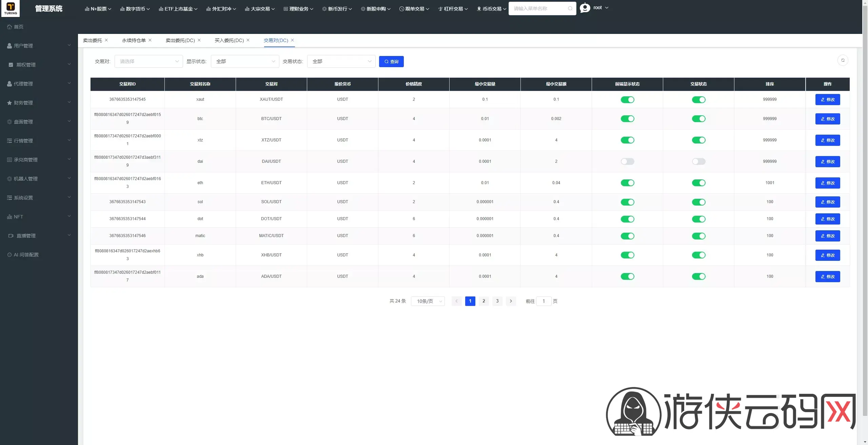Open the 10条/页 page size dropdown
The height and width of the screenshot is (445, 868).
tap(428, 301)
